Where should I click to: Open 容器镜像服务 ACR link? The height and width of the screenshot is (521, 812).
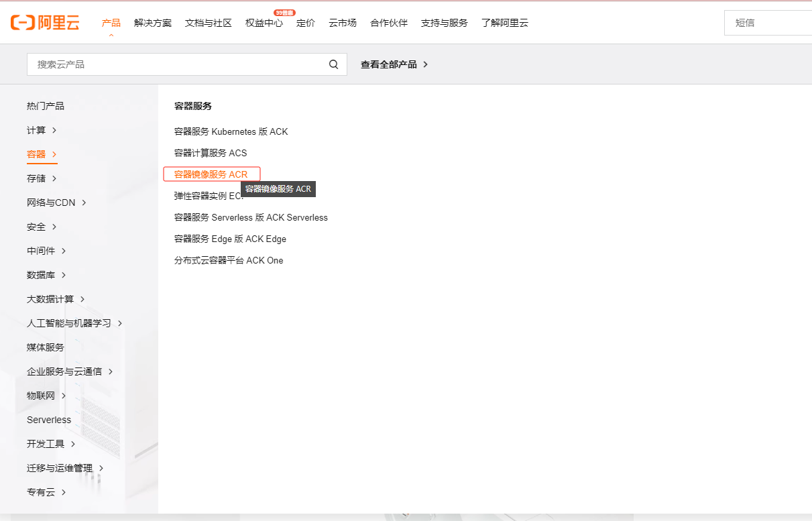tap(211, 174)
